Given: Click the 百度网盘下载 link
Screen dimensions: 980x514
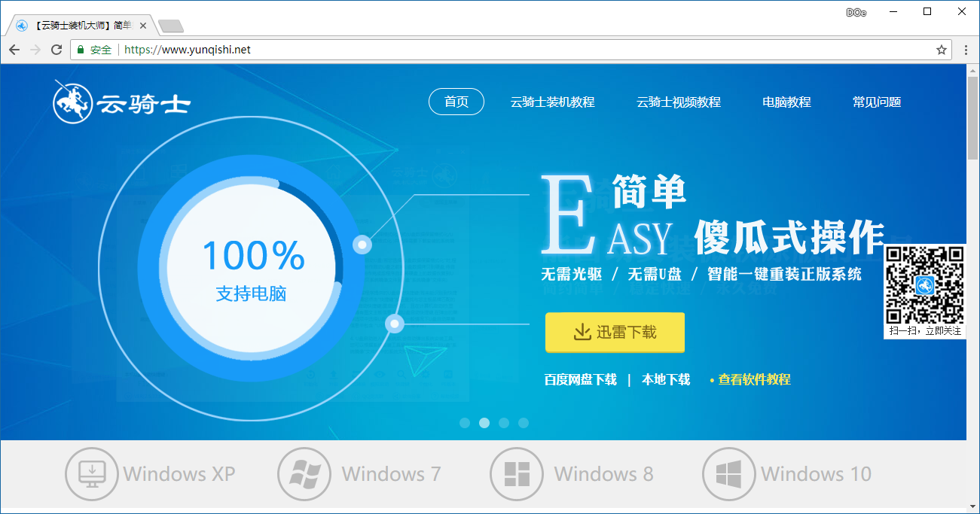Looking at the screenshot, I should coord(580,379).
